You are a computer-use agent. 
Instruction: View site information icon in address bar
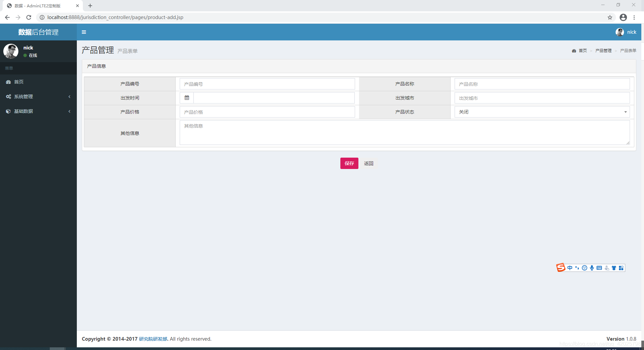point(42,17)
